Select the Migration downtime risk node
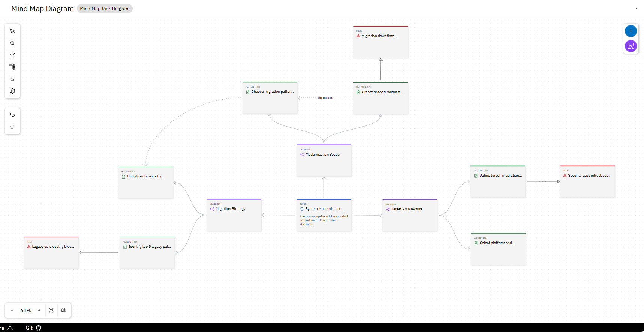Viewport: 644px width, 332px height. point(380,42)
